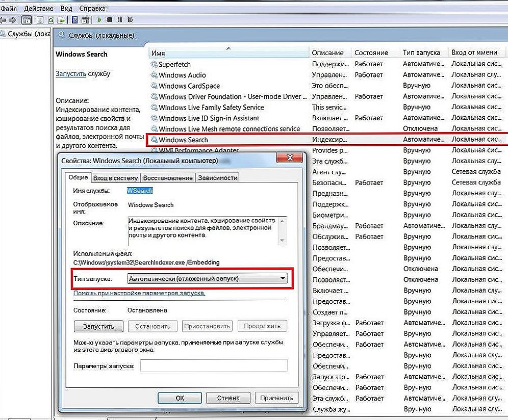Click the Агент слу… service description cell
This screenshot has height=420, width=508.
click(329, 172)
